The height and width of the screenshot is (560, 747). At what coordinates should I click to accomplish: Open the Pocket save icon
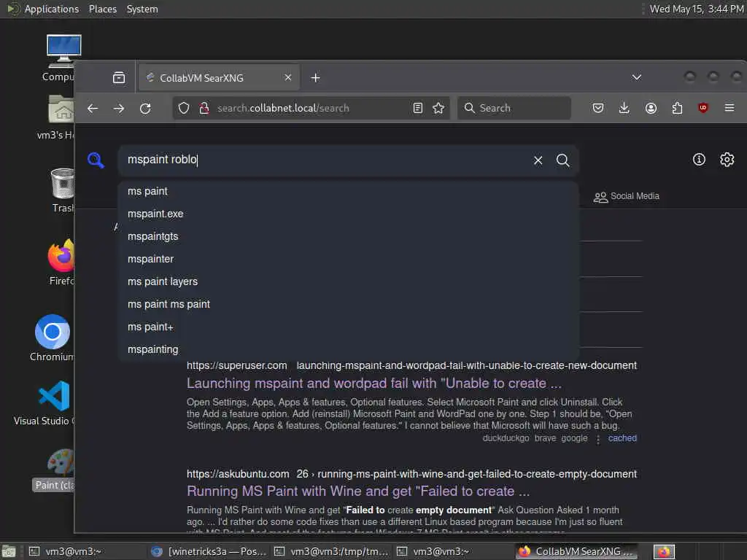point(598,108)
